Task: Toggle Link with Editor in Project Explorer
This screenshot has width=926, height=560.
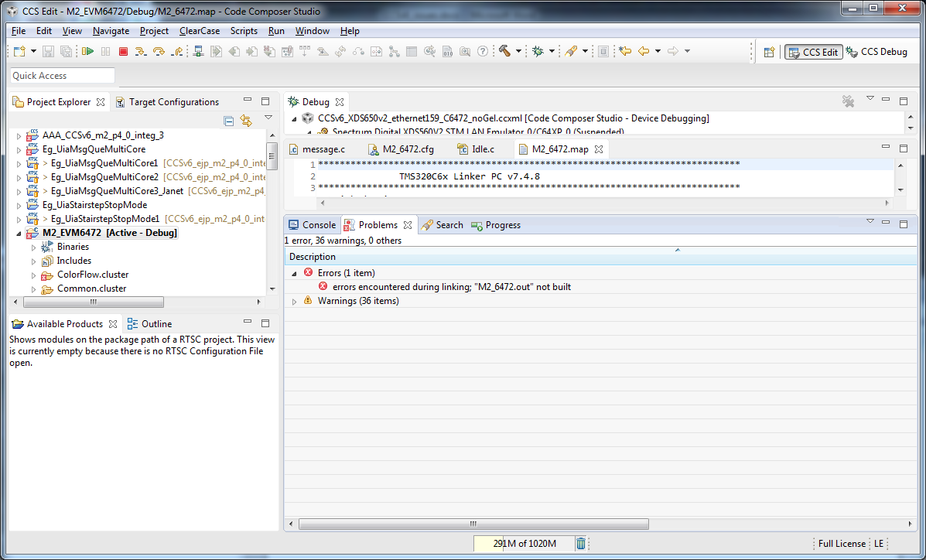Action: pos(246,121)
